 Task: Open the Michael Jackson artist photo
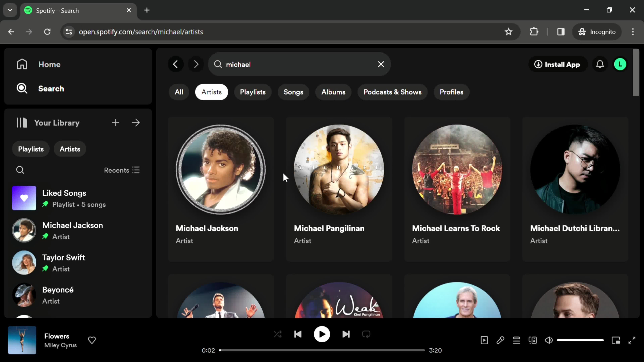pyautogui.click(x=221, y=169)
